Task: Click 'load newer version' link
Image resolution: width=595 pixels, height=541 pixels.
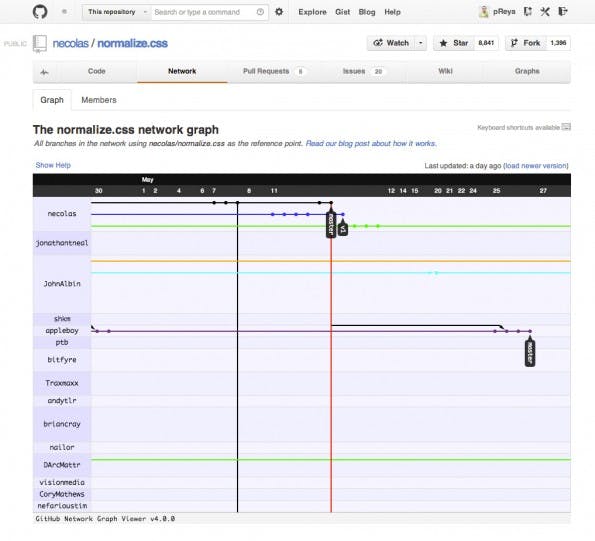Action: (x=536, y=166)
